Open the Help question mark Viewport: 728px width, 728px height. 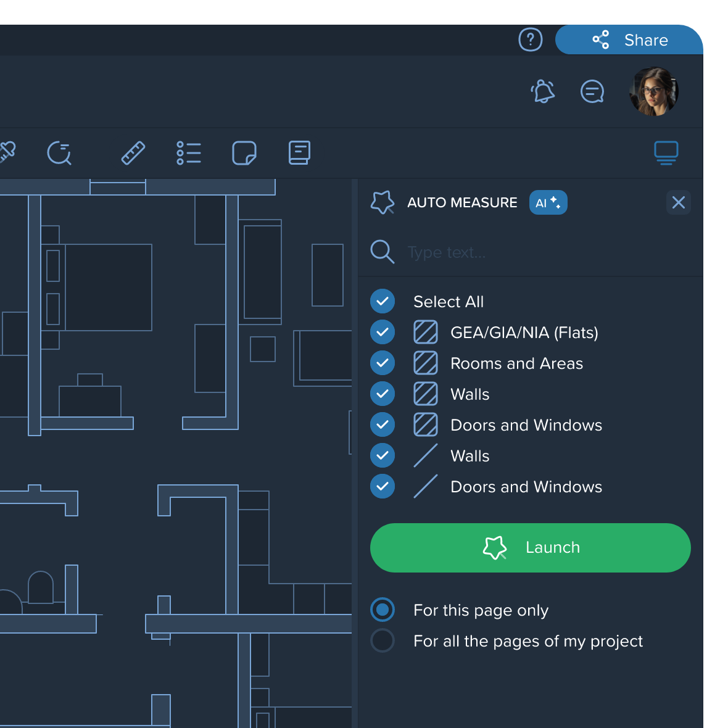pyautogui.click(x=530, y=39)
